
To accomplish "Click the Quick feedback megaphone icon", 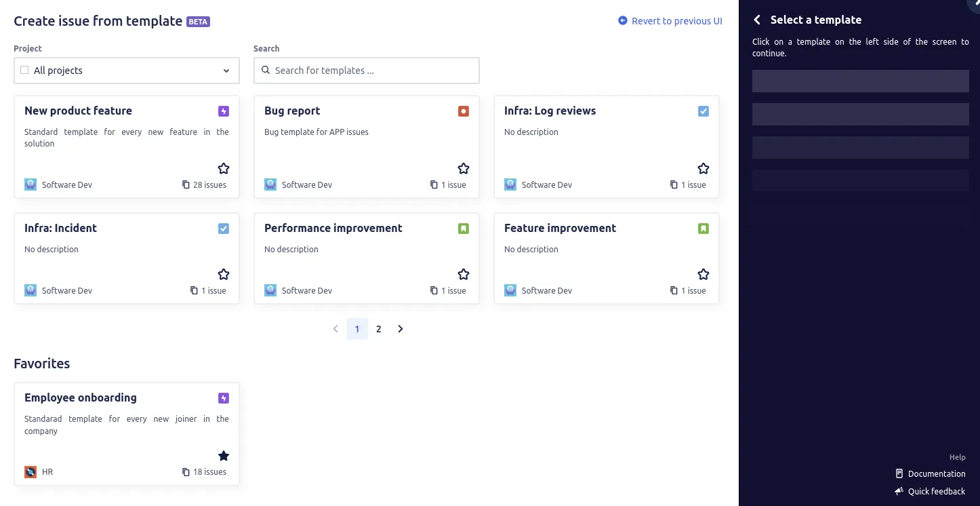I will 899,491.
